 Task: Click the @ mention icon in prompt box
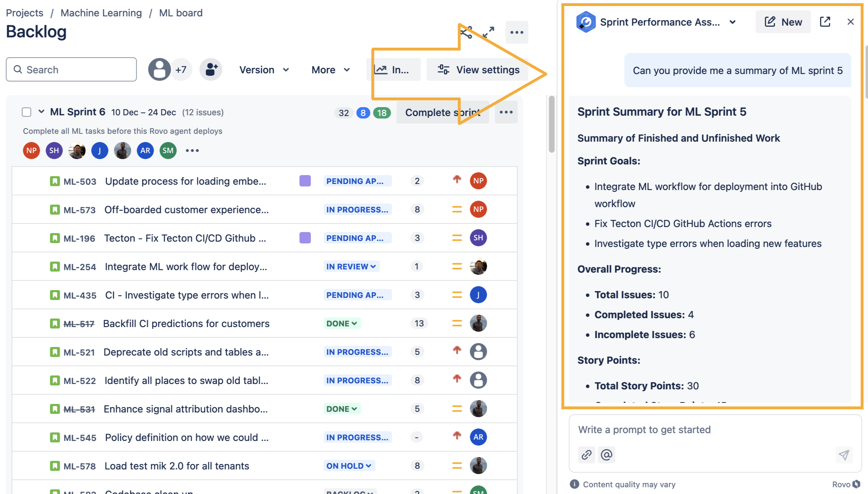[606, 455]
